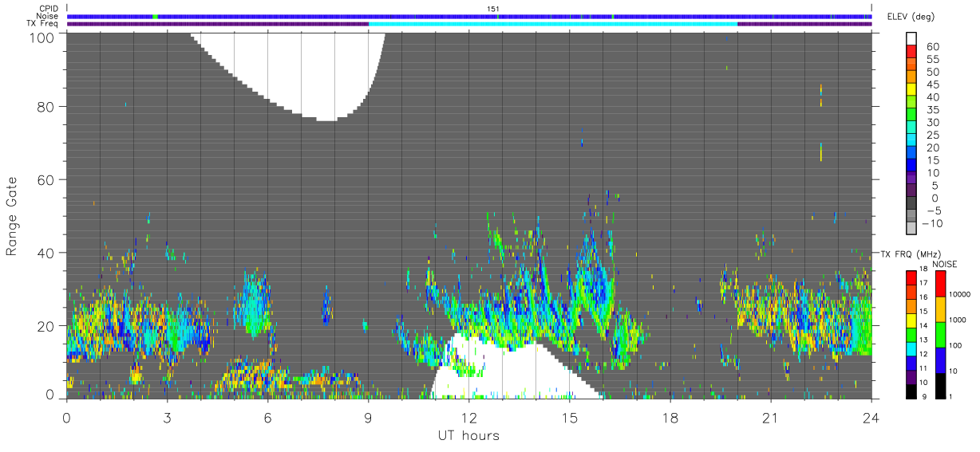Select the light gray bottom swatch in ELEV colorbar
Viewport: 980px width, 452px height.
912,229
